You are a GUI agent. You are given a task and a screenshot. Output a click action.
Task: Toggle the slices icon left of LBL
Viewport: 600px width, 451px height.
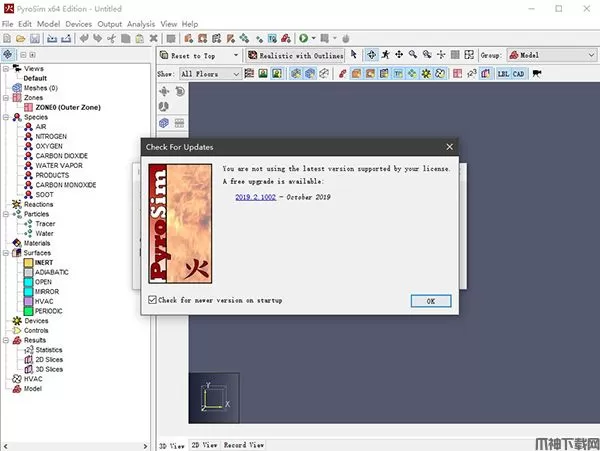(x=486, y=73)
